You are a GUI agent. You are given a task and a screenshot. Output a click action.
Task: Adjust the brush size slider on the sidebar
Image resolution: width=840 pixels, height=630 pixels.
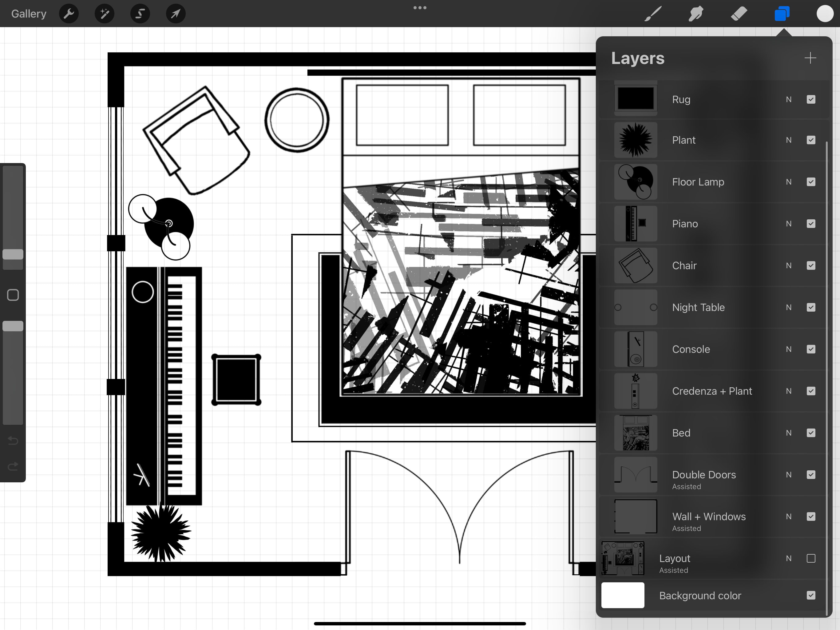click(x=13, y=255)
